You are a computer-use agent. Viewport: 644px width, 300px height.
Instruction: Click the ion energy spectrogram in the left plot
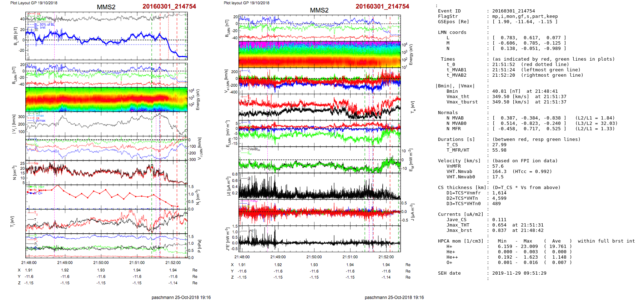coord(106,100)
